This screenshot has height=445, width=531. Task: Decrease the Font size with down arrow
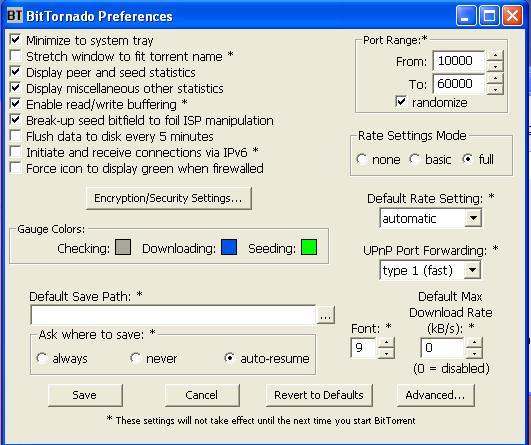coord(386,353)
